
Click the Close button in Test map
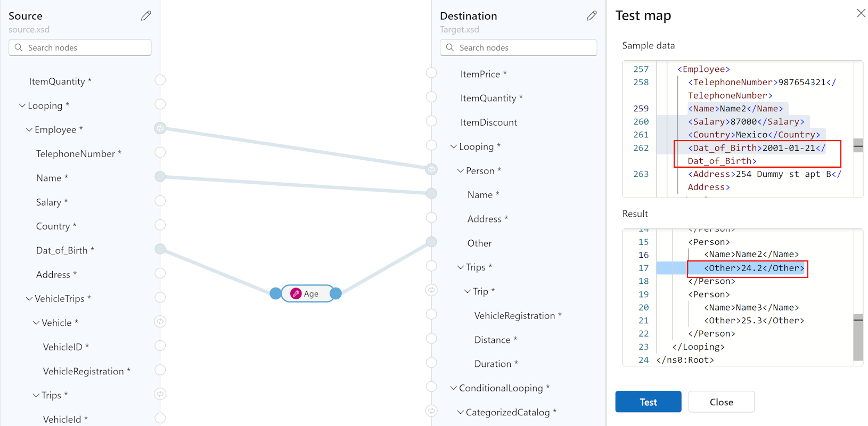point(721,402)
